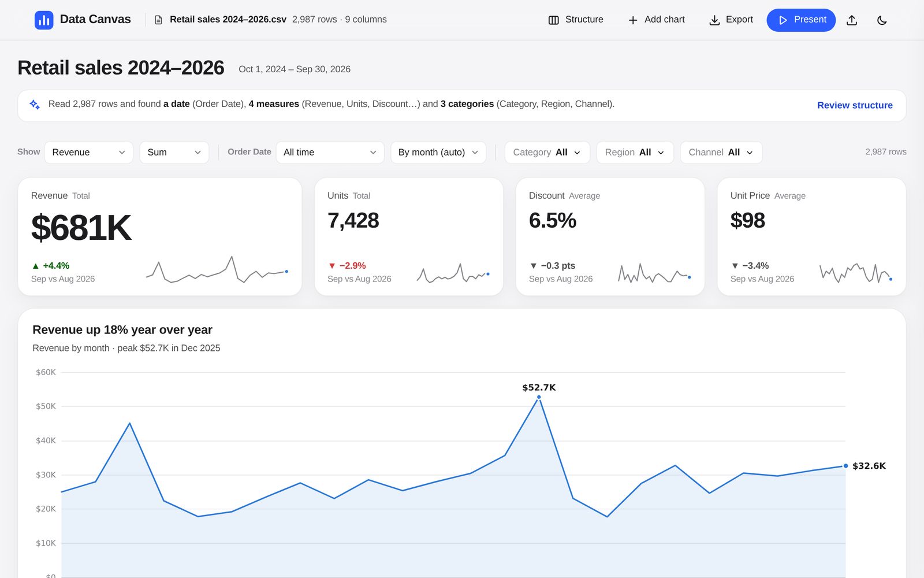The height and width of the screenshot is (578, 924).
Task: Click the Data Canvas logo icon
Action: 44,20
